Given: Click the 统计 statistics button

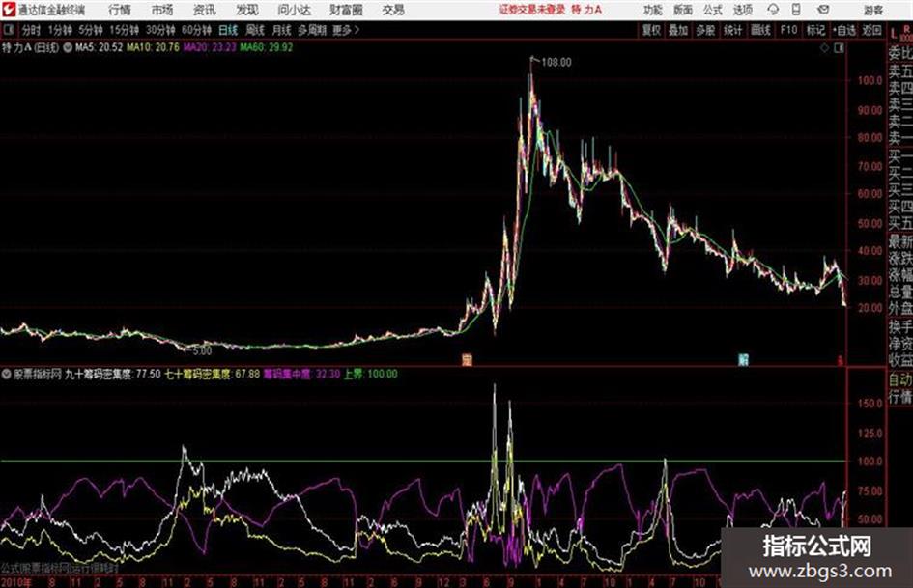Looking at the screenshot, I should point(732,30).
